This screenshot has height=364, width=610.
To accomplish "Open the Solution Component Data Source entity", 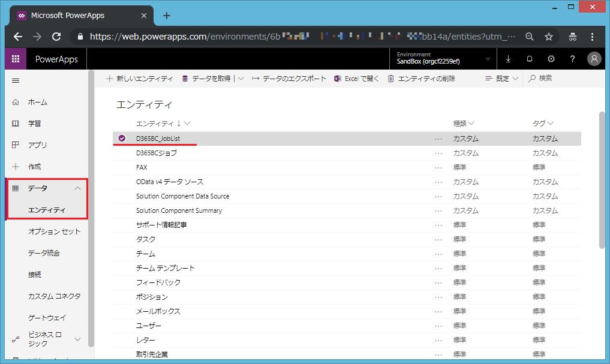I will pyautogui.click(x=183, y=196).
